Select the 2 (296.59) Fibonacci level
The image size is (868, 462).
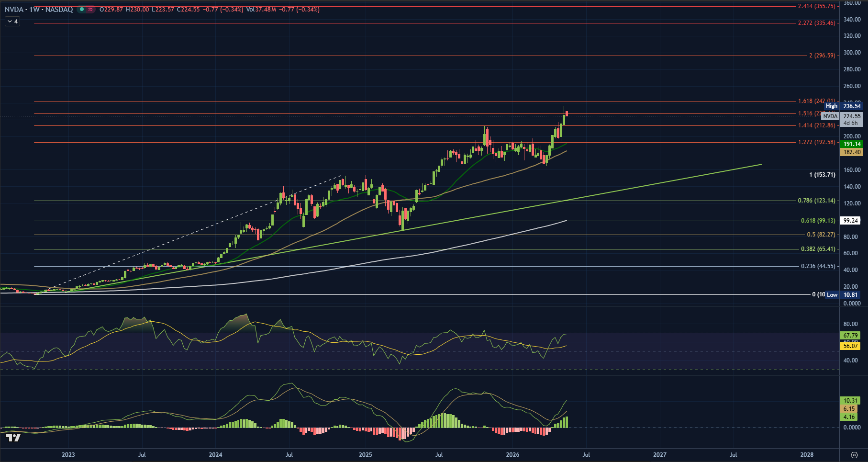822,56
